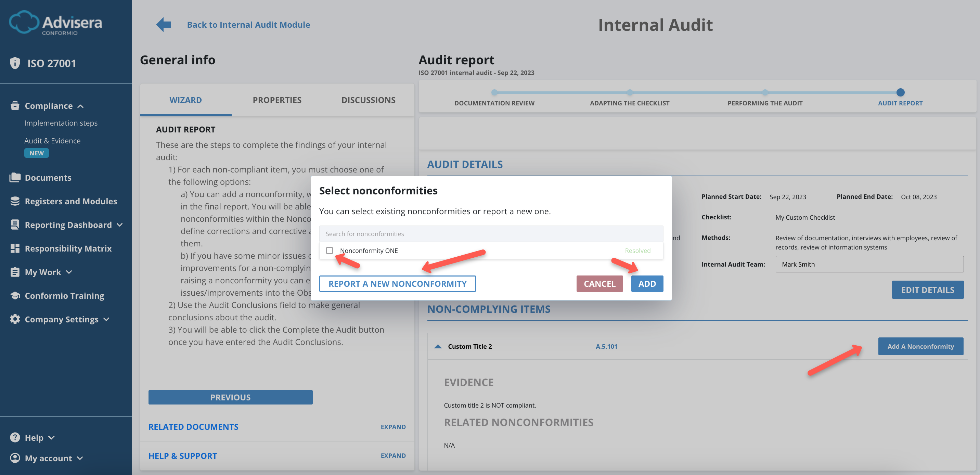Click the back arrow beside Internal Audit Module
Viewport: 980px width, 475px height.
pos(163,24)
